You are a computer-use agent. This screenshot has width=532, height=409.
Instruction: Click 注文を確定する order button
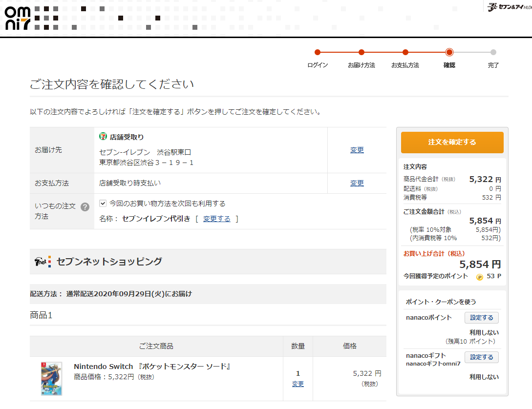tap(452, 143)
